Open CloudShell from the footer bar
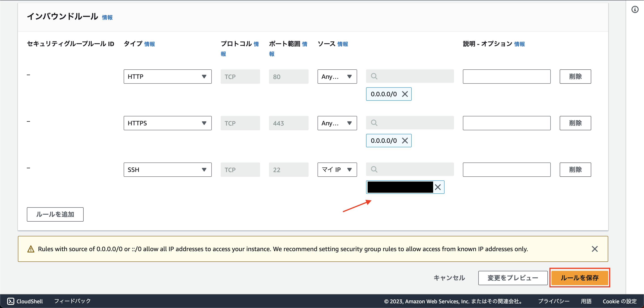Viewport: 644px width, 308px height. [x=25, y=301]
